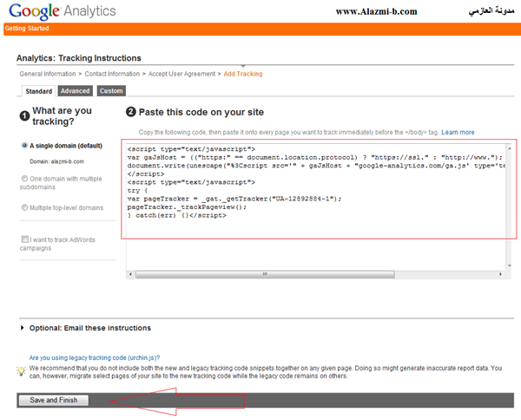Click the Save and Finish button
521x420 pixels.
(x=54, y=400)
